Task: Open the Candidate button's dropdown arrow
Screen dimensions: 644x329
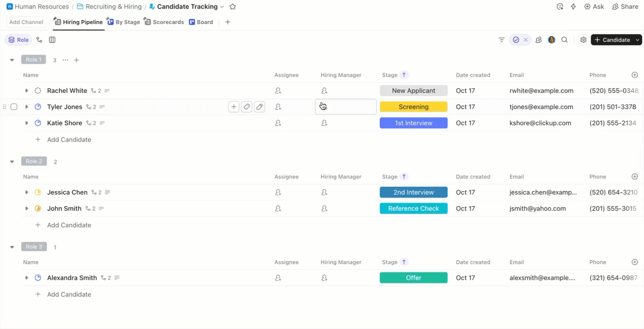Action: (637, 40)
